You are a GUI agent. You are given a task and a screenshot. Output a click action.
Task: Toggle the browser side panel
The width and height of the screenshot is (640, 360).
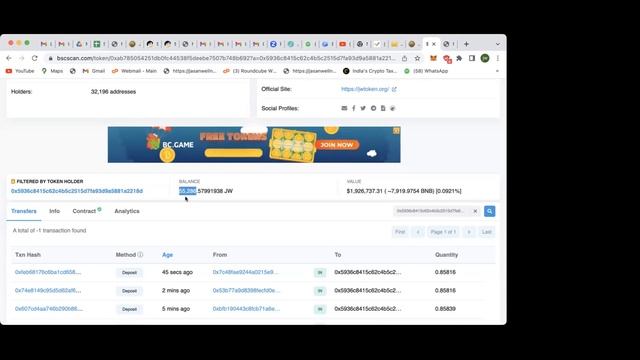472,58
